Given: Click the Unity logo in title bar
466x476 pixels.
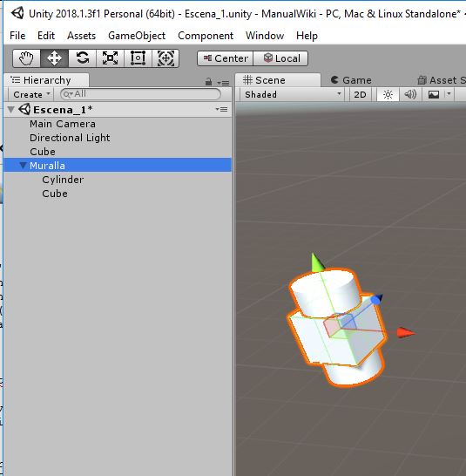Looking at the screenshot, I should pyautogui.click(x=17, y=13).
